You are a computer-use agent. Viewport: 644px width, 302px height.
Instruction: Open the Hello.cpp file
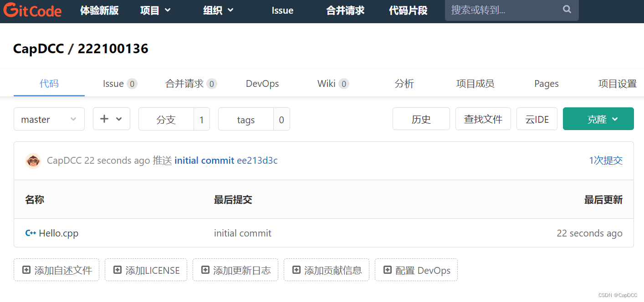[59, 233]
